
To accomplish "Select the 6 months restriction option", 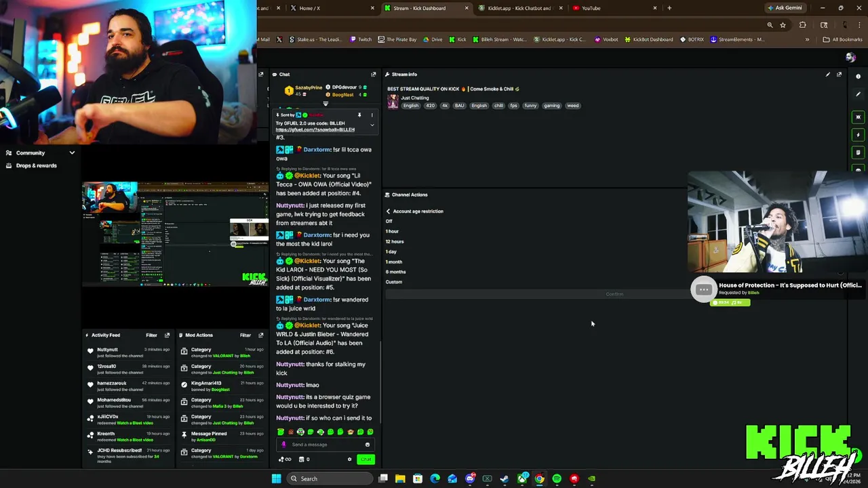I will click(395, 272).
